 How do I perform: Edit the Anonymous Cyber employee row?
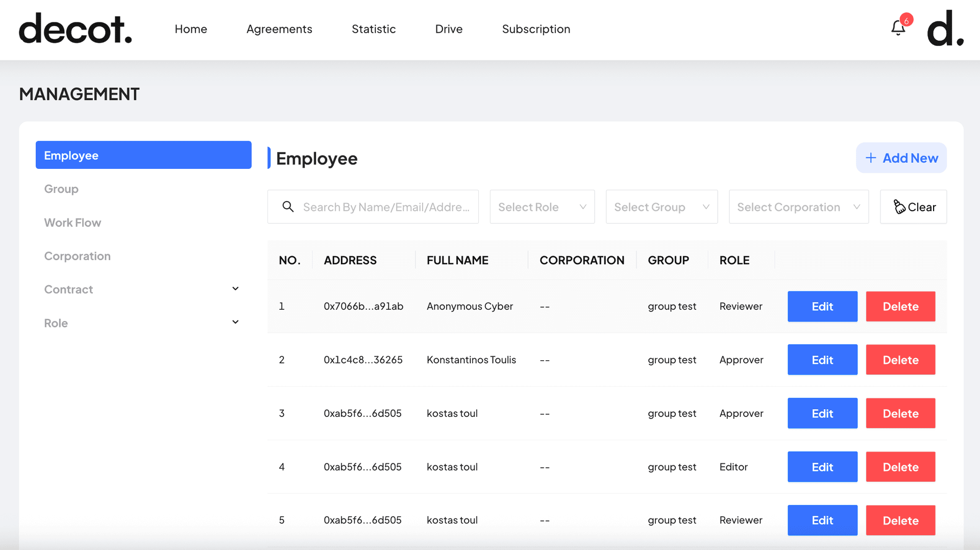click(x=822, y=306)
